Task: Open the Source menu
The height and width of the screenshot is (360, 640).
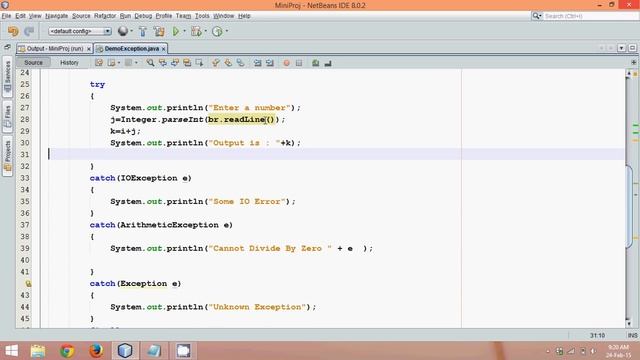Action: pyautogui.click(x=81, y=16)
